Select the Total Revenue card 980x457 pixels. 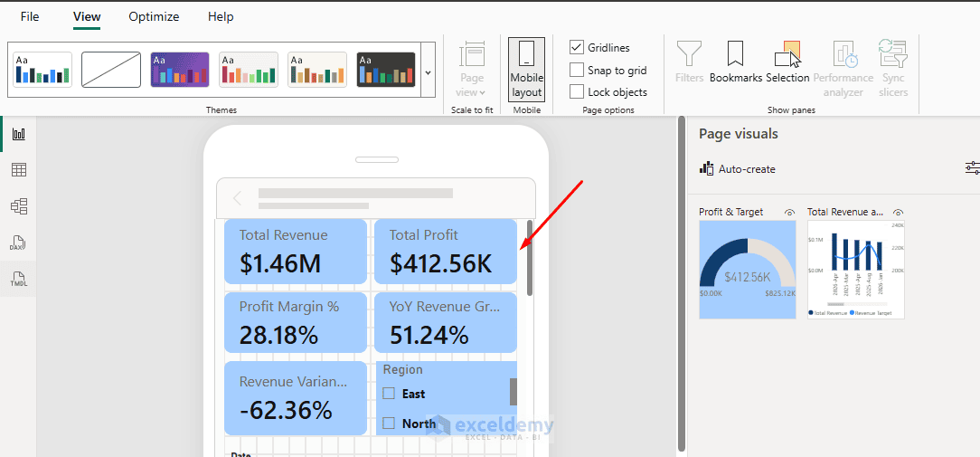point(296,252)
